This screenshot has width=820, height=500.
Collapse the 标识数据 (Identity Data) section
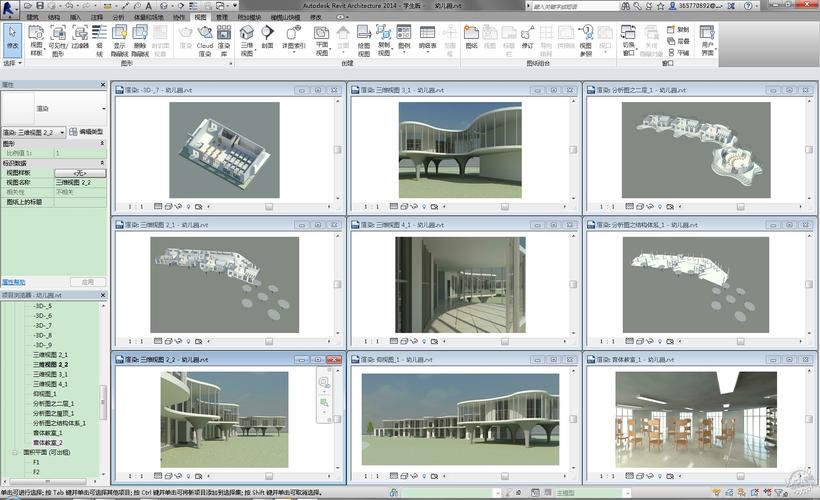click(x=102, y=163)
